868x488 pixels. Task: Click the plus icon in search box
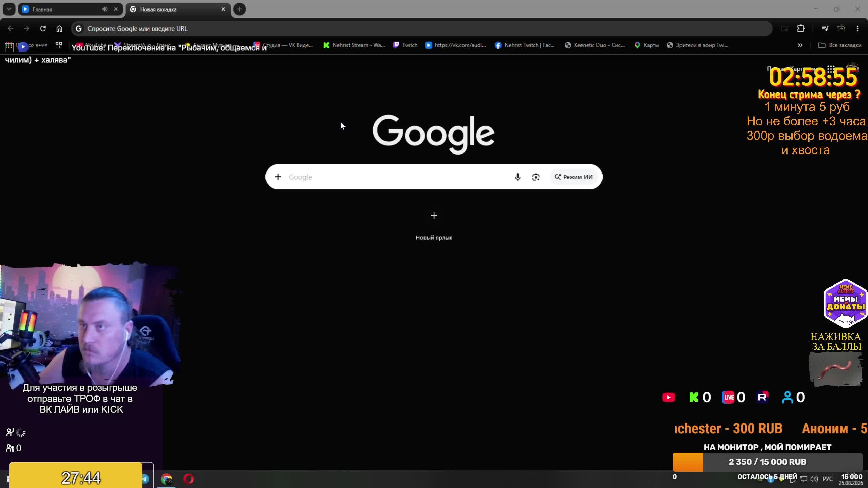278,177
